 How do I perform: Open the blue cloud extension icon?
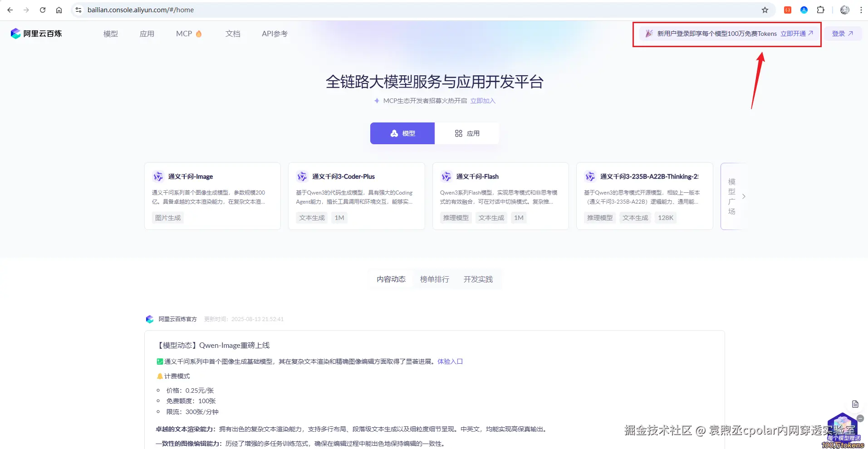click(804, 10)
